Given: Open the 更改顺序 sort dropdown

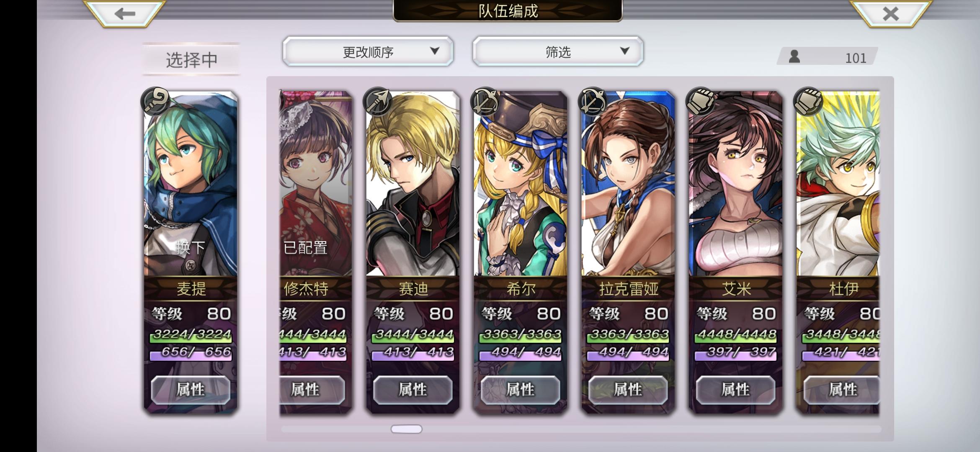Looking at the screenshot, I should pyautogui.click(x=368, y=51).
